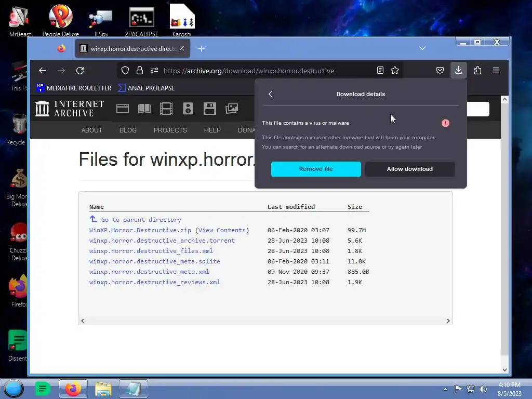Click the Internet Archive logo

tap(70, 109)
